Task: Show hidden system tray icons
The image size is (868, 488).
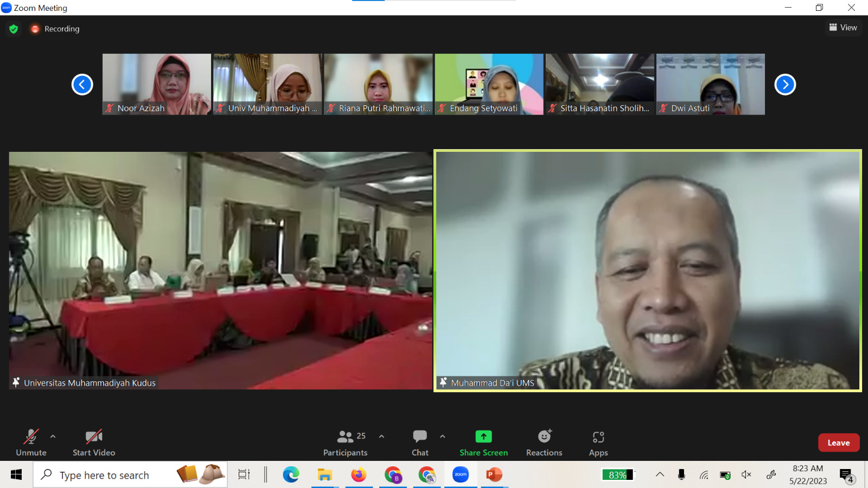Action: coord(660,475)
